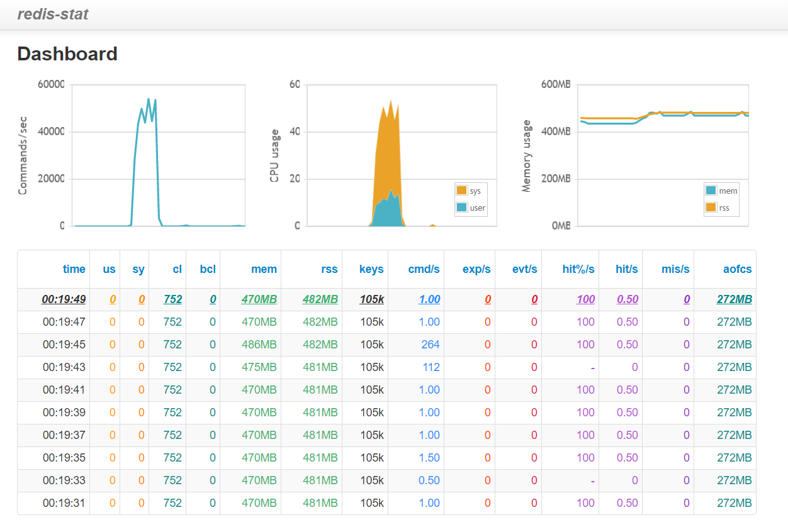
Task: Click the redis-stat brand link
Action: click(x=53, y=14)
